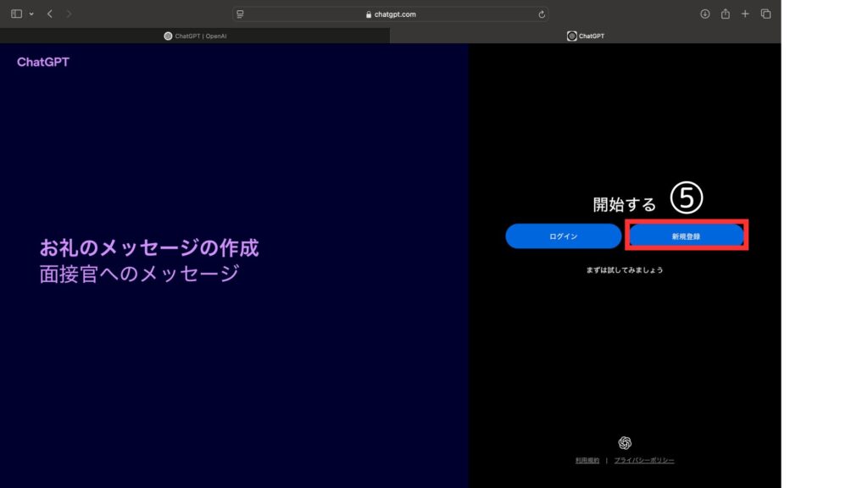Switch to the ChatGPT | OpenAI tab
Screen dimensions: 868x488
click(195, 36)
